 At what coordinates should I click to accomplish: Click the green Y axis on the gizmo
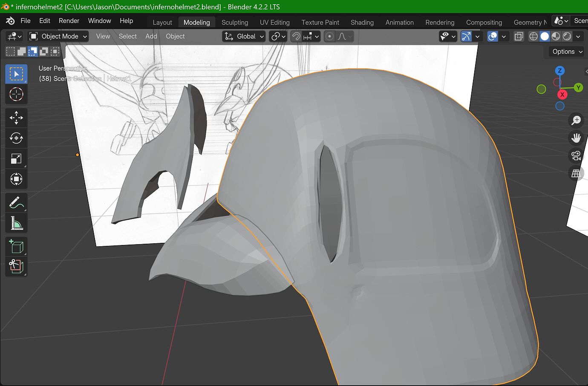pos(578,87)
